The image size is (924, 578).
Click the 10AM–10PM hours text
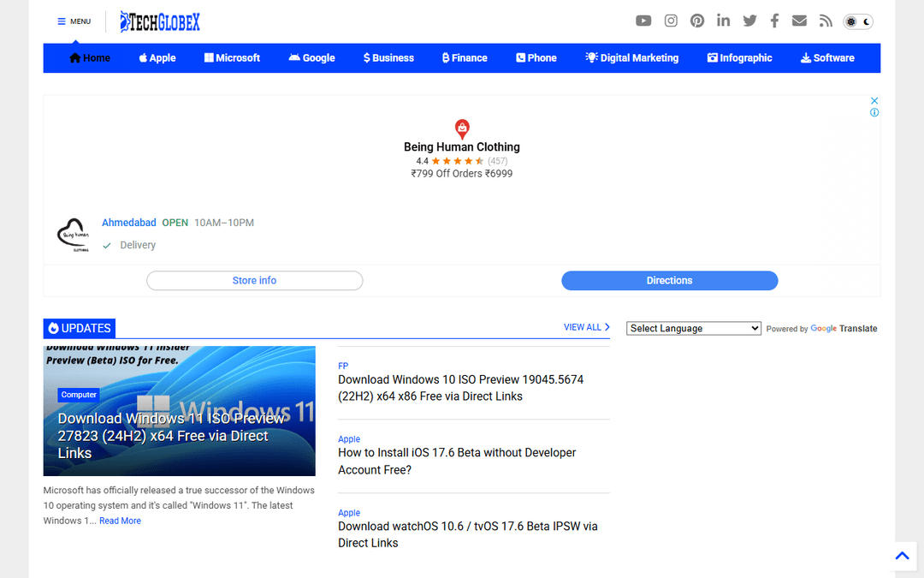point(224,223)
